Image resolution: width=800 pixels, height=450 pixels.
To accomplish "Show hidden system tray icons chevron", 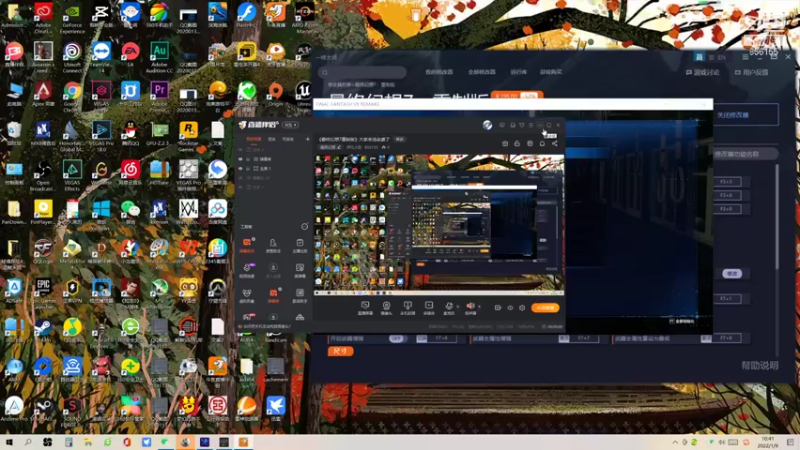I will (x=675, y=442).
